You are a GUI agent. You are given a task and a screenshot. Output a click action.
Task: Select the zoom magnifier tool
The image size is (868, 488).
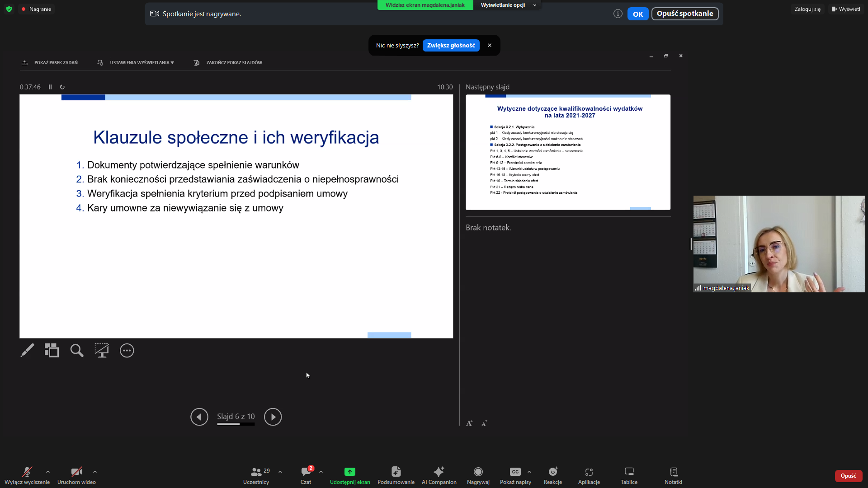point(77,350)
